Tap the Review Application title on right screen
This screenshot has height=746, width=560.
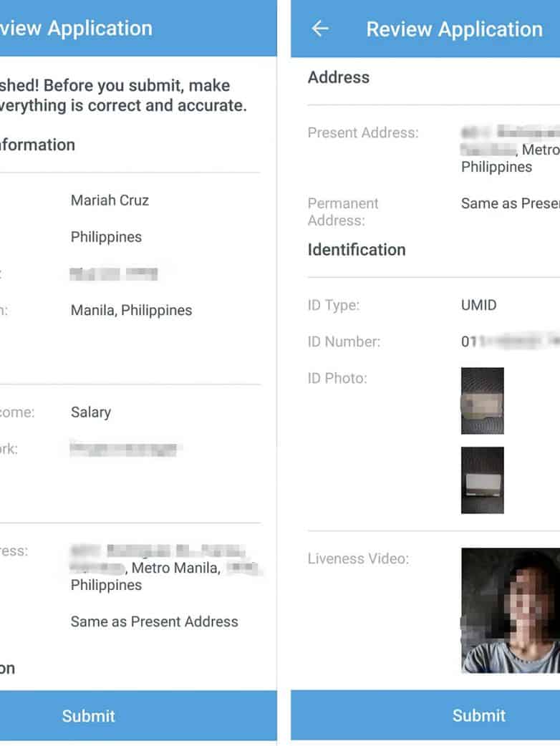[x=454, y=29]
